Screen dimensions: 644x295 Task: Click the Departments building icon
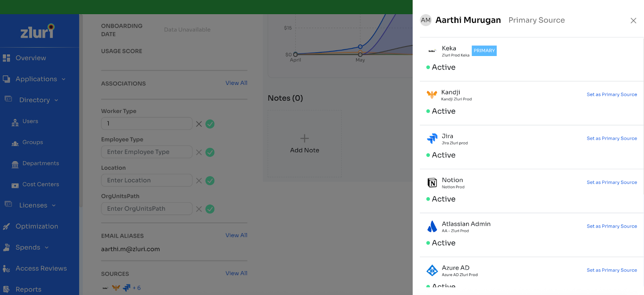(15, 164)
